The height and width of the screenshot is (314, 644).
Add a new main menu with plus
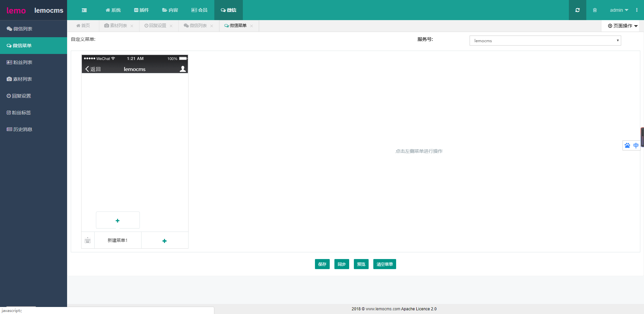[x=164, y=241]
